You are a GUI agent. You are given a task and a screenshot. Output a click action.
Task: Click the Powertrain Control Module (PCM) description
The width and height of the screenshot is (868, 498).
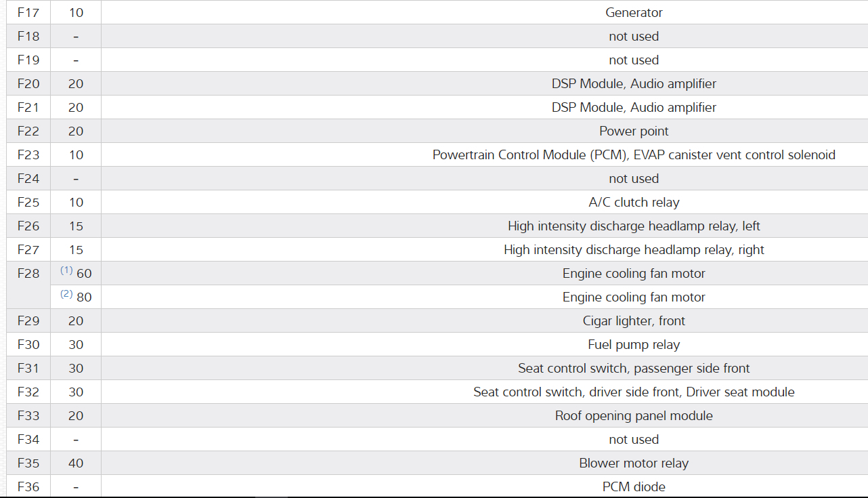coord(634,154)
